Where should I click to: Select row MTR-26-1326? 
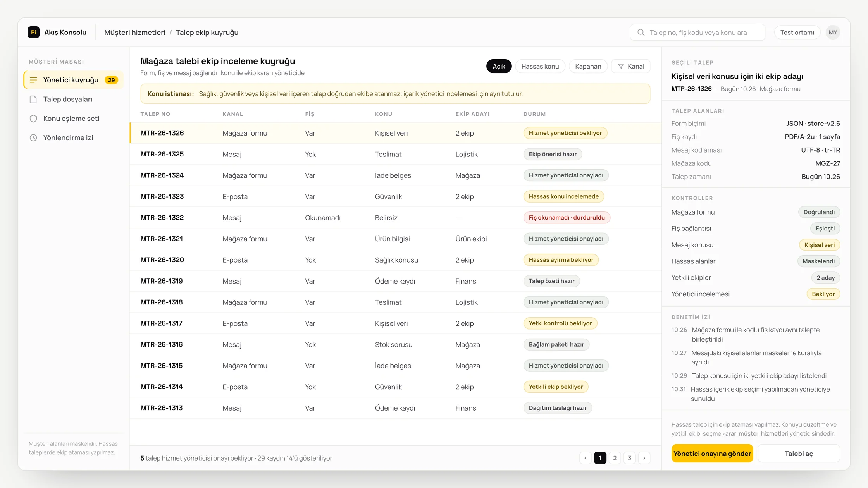(395, 133)
